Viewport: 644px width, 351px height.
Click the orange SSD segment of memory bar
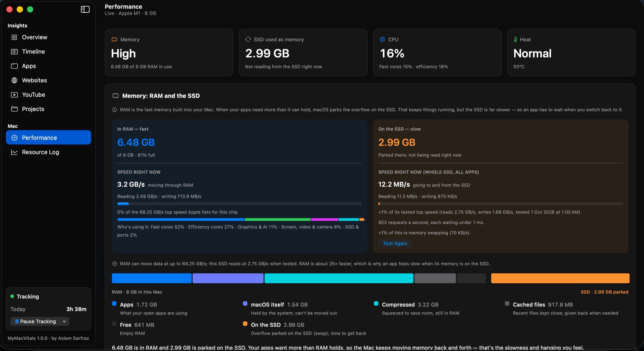[560, 278]
